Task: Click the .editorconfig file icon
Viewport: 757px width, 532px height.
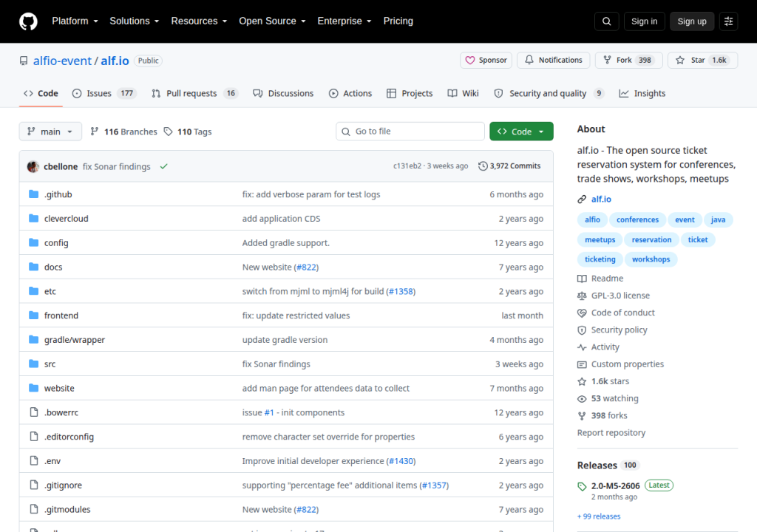Action: click(34, 437)
